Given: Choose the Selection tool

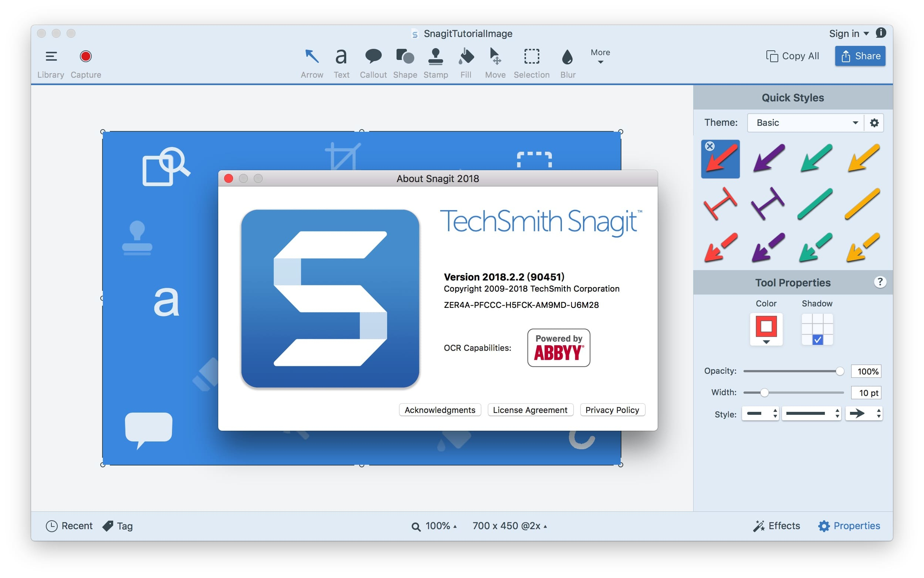Looking at the screenshot, I should coord(532,63).
